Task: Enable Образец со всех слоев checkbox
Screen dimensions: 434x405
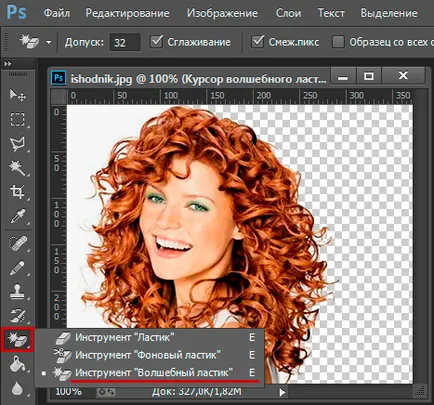Action: 338,42
